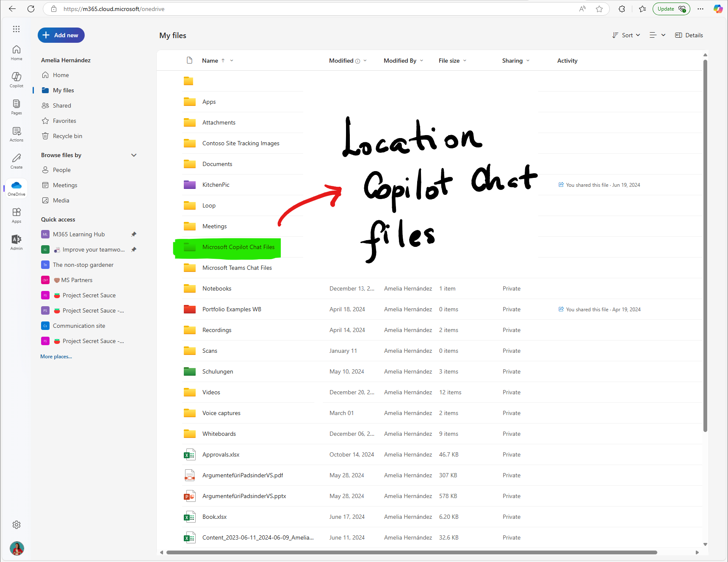Select the OneDrive icon in the rail
Viewport: 728px width, 562px height.
pyautogui.click(x=16, y=188)
